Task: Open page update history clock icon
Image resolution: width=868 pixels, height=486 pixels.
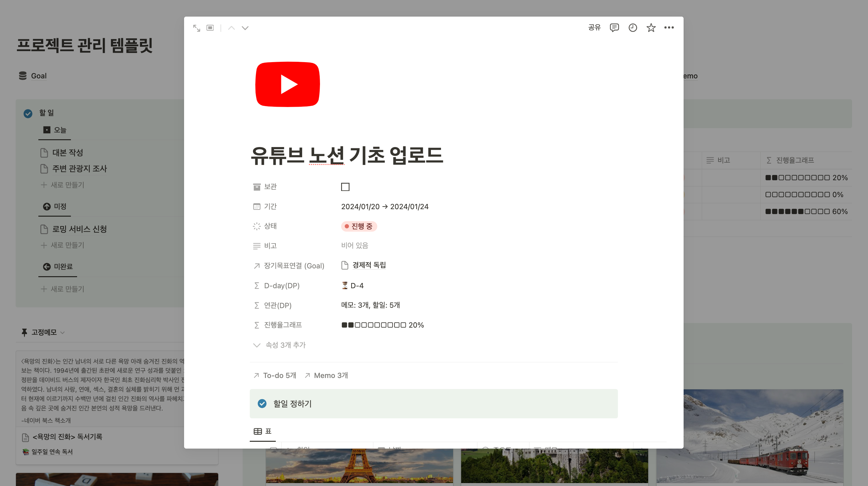Action: click(633, 28)
